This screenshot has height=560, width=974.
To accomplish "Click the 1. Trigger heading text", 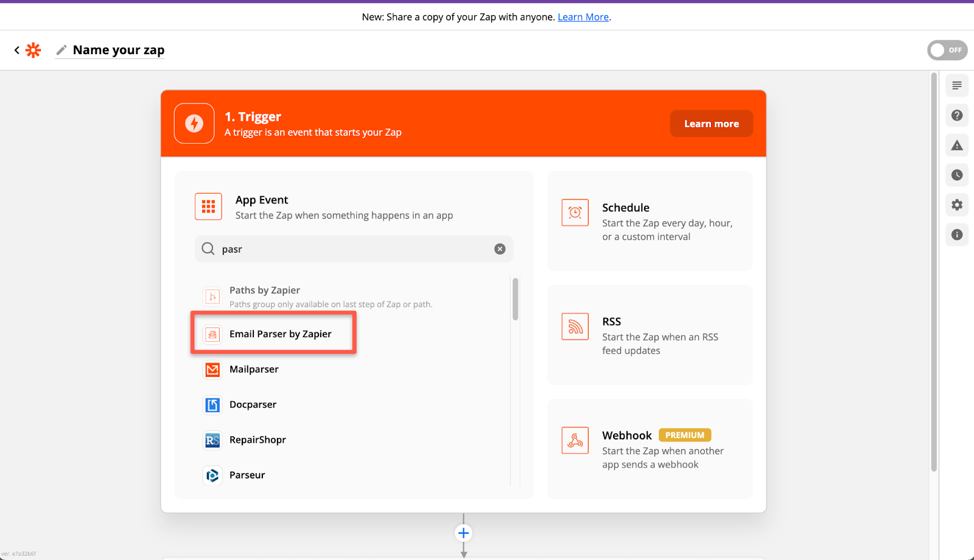I will coord(253,116).
